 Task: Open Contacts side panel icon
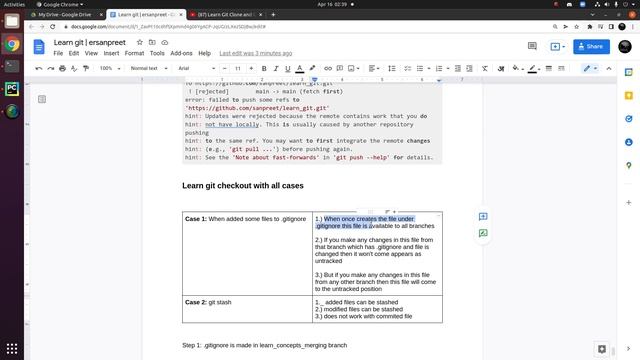[629, 142]
